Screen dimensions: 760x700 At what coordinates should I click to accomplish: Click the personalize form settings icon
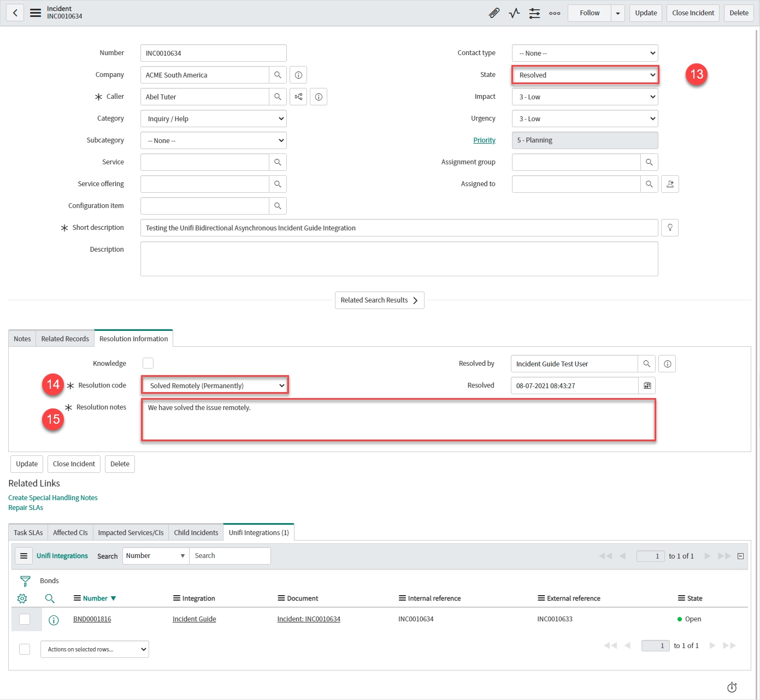(534, 13)
